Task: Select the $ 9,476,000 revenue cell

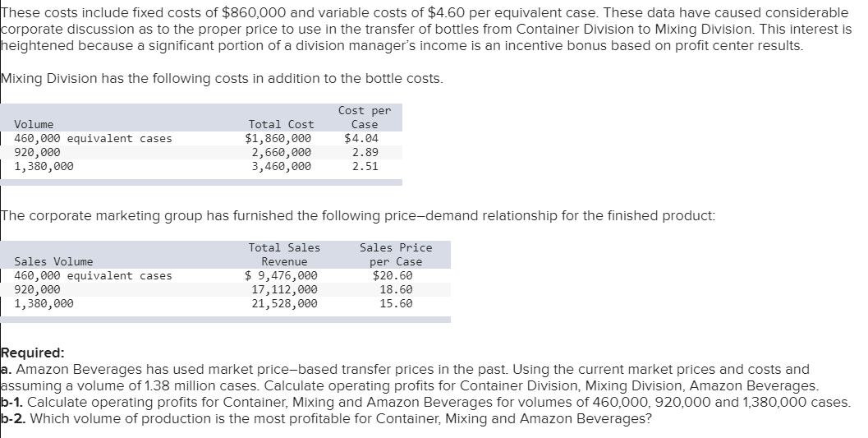Action: coord(282,275)
